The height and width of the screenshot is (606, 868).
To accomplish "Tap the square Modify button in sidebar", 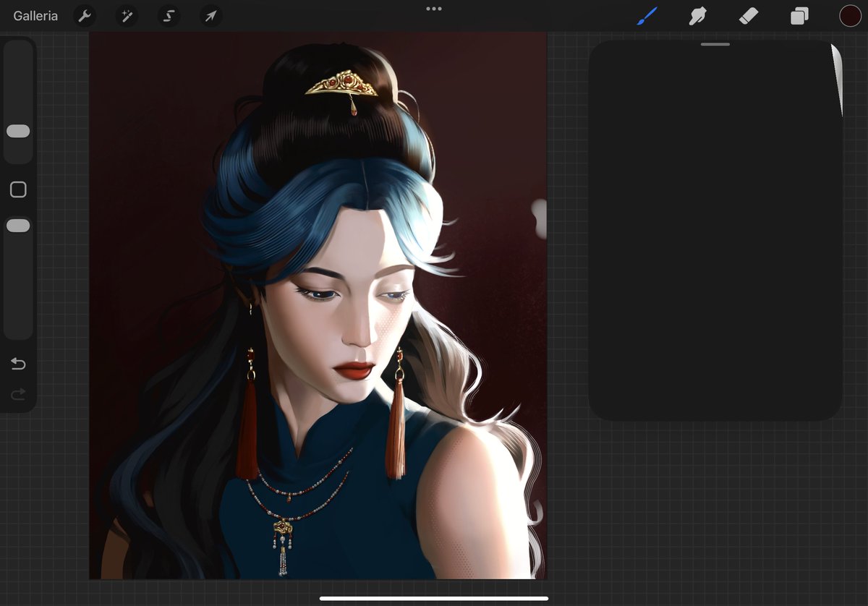I will [x=18, y=189].
